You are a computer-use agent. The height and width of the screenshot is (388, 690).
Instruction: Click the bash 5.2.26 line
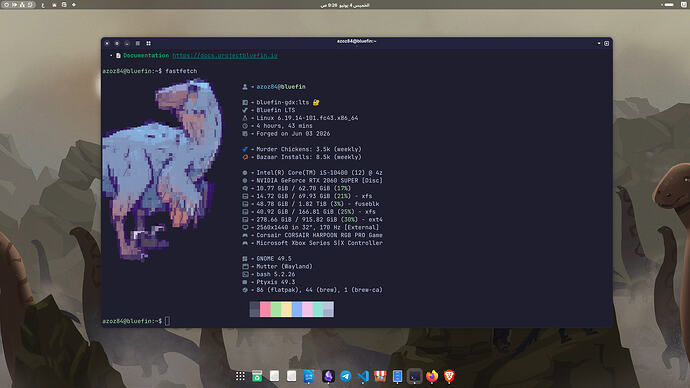pyautogui.click(x=268, y=275)
